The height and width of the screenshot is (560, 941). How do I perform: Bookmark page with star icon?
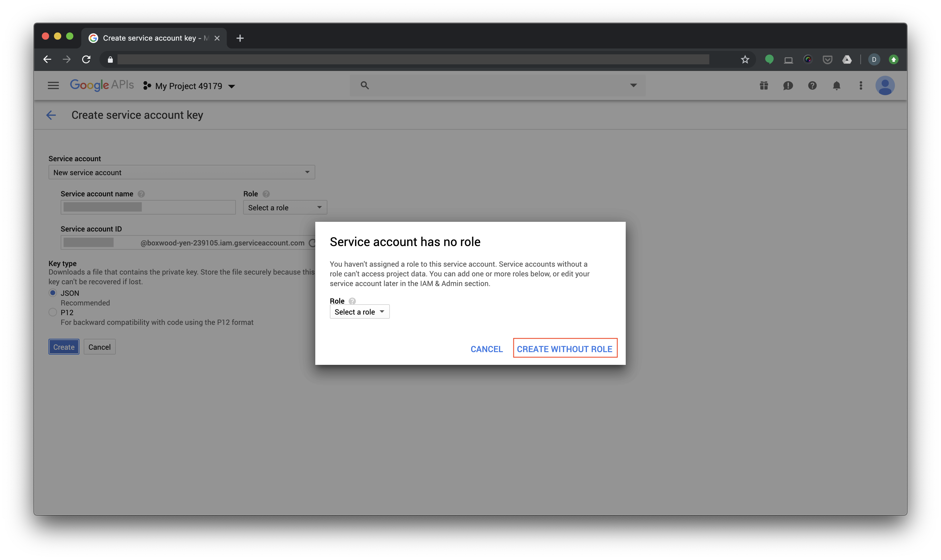click(745, 60)
